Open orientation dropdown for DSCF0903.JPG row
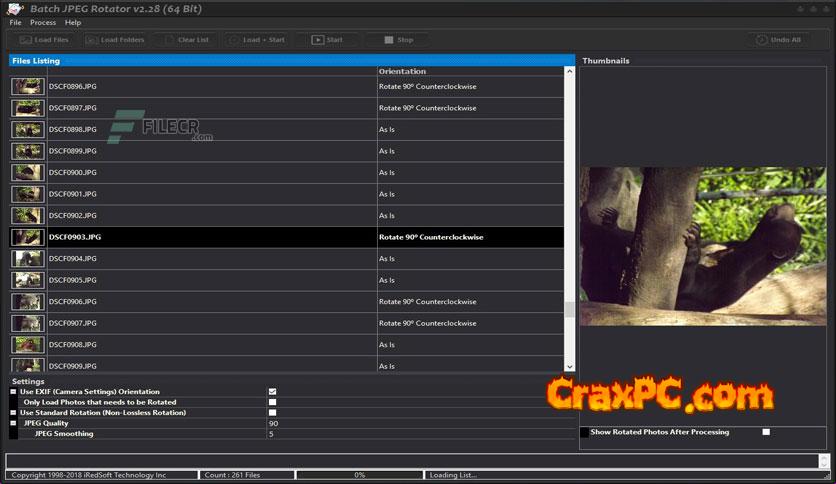This screenshot has width=836, height=484. [x=470, y=237]
